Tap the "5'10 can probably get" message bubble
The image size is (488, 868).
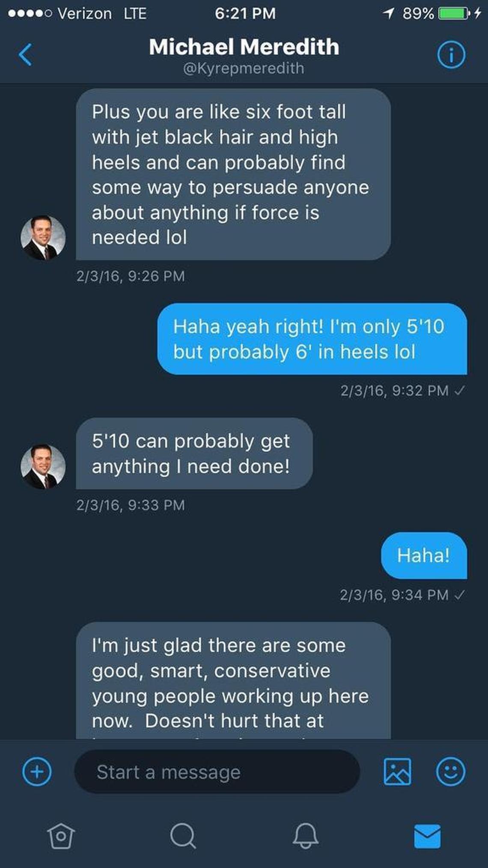(x=194, y=453)
